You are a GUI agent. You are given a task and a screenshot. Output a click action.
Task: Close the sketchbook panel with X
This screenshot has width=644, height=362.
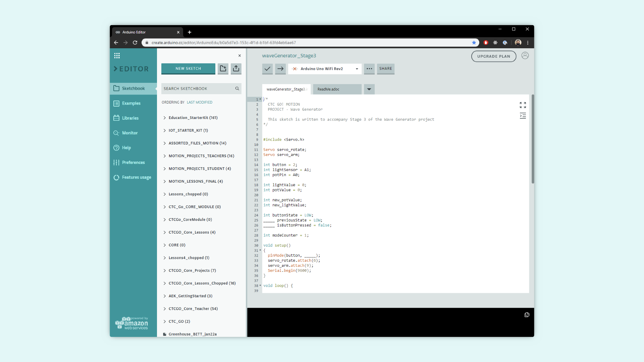[x=239, y=56]
